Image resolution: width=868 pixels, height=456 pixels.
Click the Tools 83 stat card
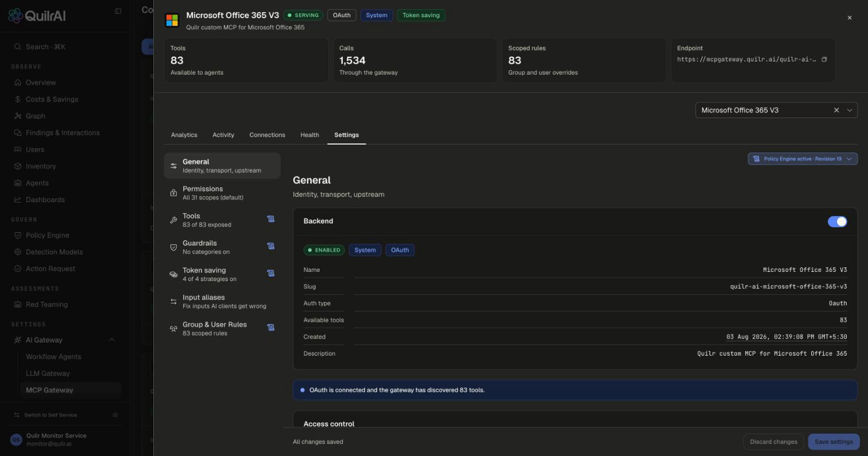coord(246,60)
